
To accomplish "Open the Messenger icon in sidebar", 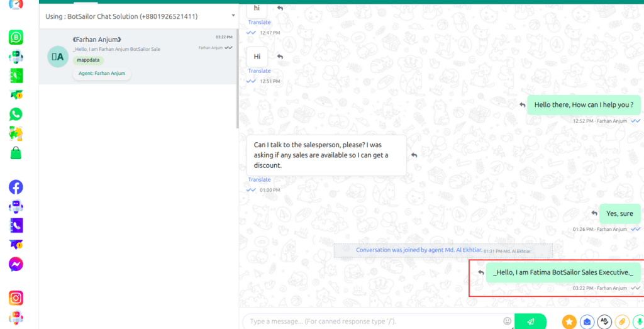I will 16,264.
